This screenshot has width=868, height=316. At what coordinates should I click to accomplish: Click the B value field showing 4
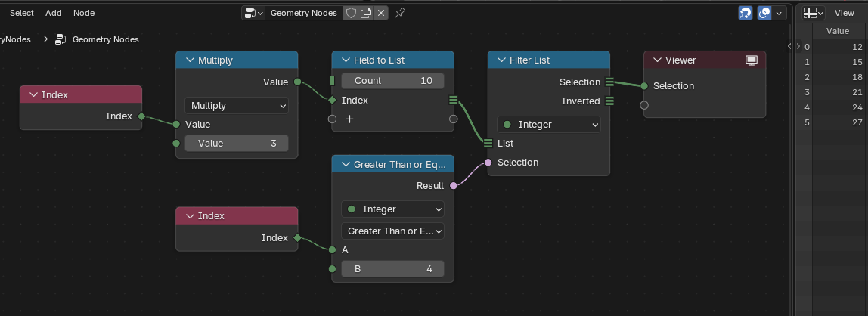pyautogui.click(x=392, y=269)
